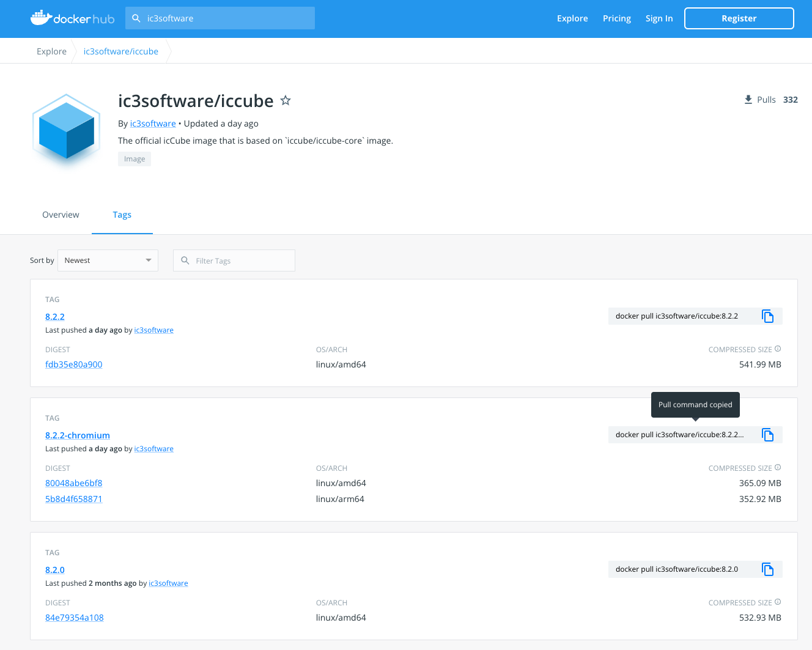The width and height of the screenshot is (812, 650).
Task: Click ic3software link in 8.2.0 pushed line
Action: 168,583
